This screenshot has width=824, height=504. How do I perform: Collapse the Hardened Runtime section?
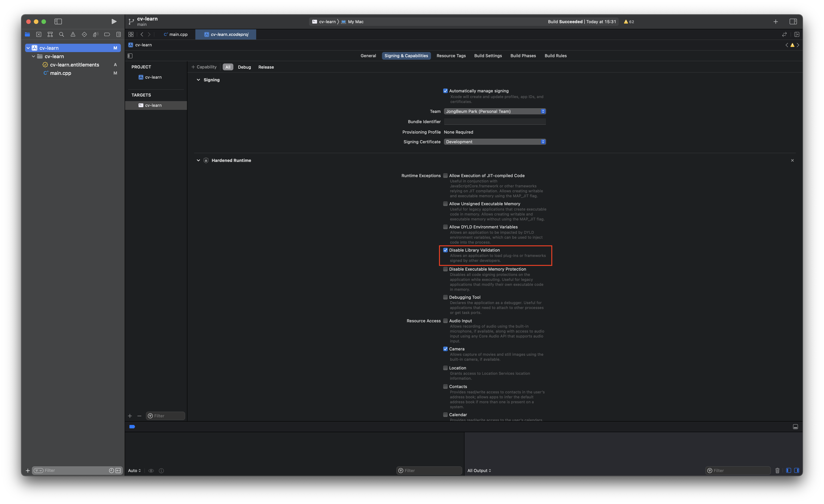click(x=198, y=160)
